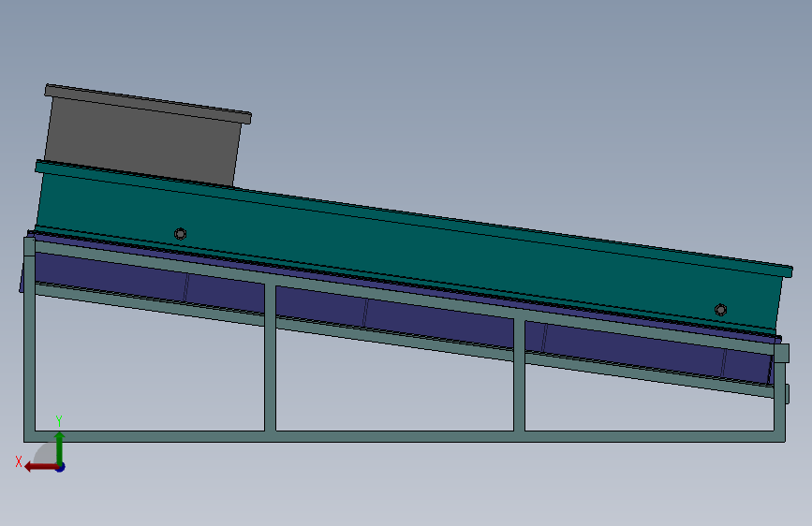Click the green Y axis arrow
812x526 pixels.
click(x=60, y=447)
